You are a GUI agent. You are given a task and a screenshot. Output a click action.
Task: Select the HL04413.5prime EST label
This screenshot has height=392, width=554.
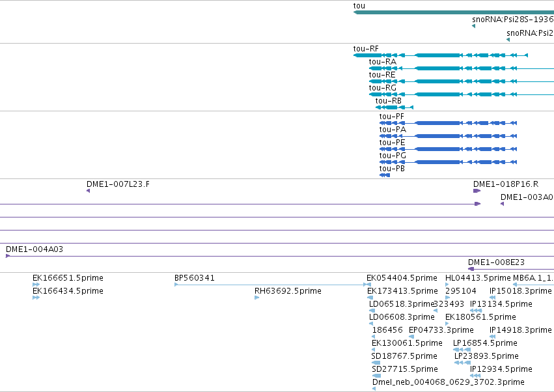coord(478,278)
